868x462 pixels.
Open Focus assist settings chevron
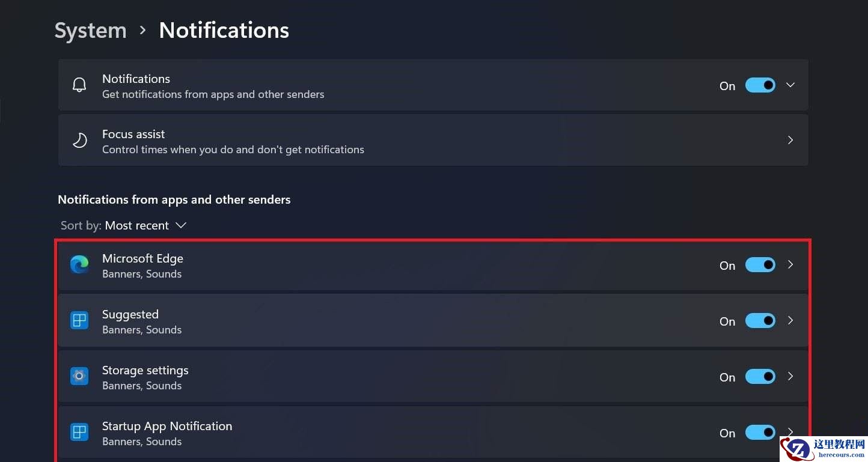click(790, 141)
